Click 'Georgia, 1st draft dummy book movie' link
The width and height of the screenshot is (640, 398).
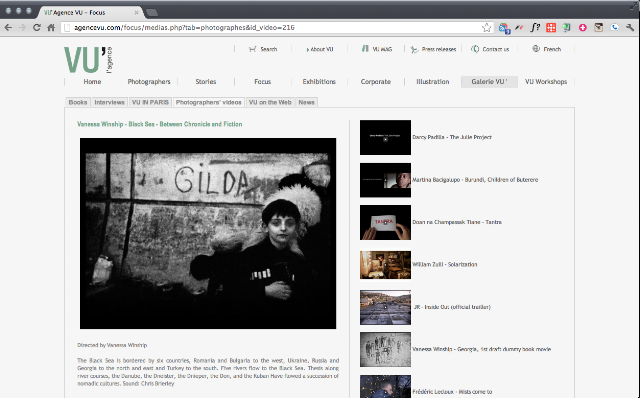click(x=503, y=349)
